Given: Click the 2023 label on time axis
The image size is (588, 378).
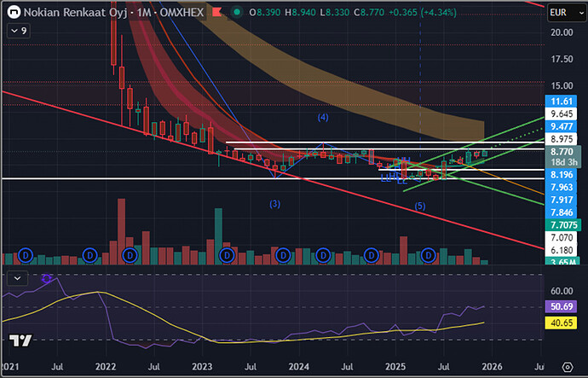Looking at the screenshot, I should pyautogui.click(x=202, y=366).
